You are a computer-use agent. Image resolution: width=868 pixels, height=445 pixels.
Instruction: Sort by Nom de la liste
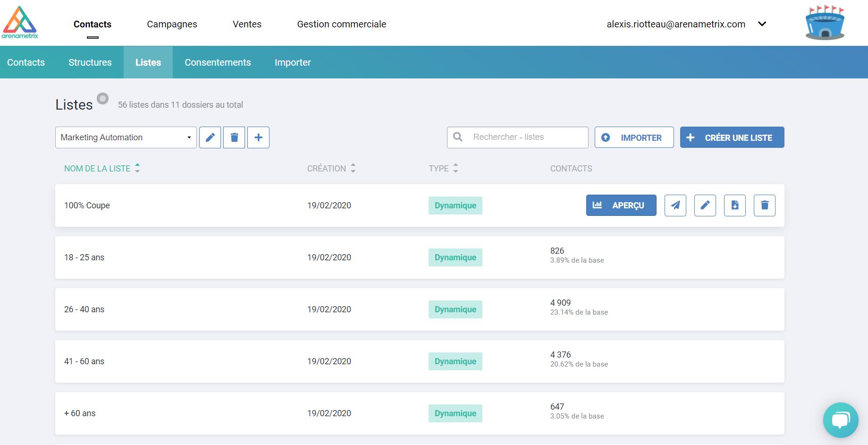(102, 169)
